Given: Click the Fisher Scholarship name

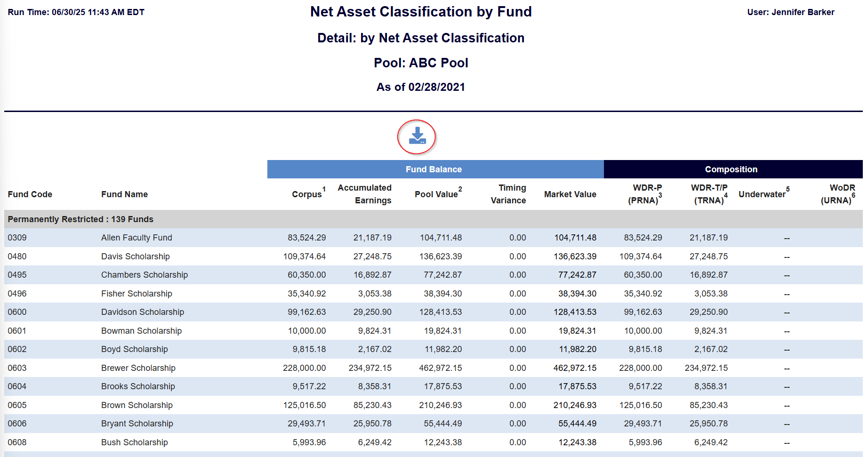Looking at the screenshot, I should click(137, 294).
